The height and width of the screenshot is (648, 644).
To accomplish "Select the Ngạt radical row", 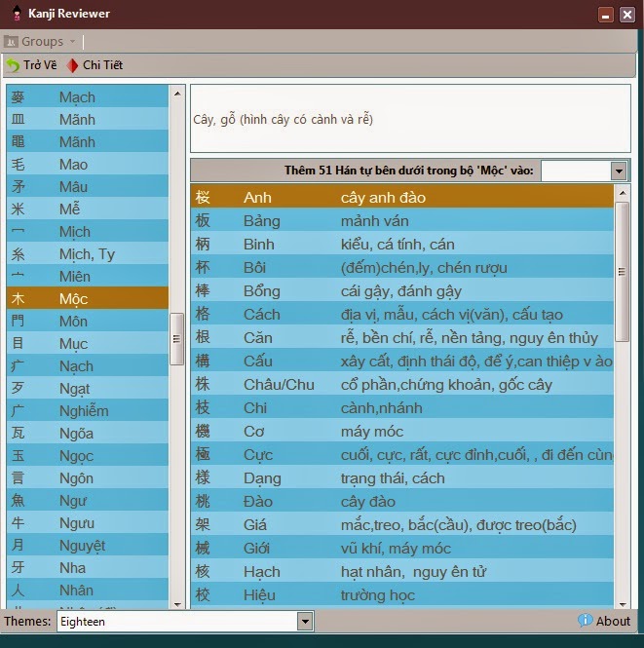I will [x=88, y=389].
